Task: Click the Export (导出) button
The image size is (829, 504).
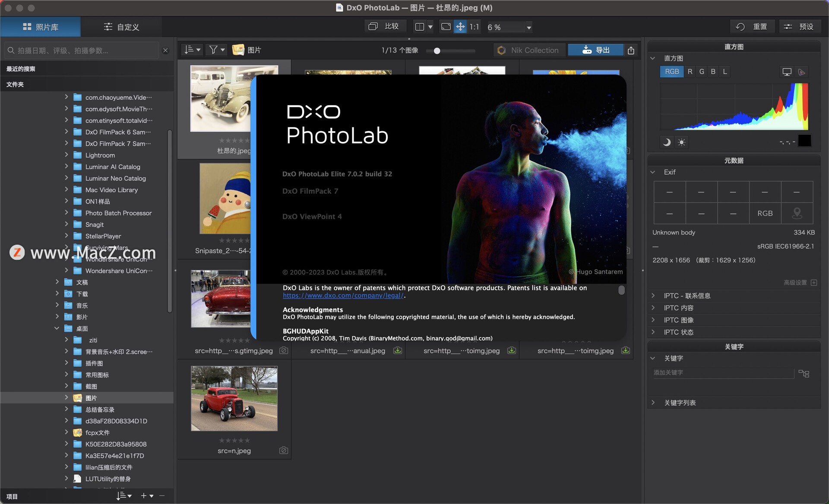Action: [x=596, y=50]
